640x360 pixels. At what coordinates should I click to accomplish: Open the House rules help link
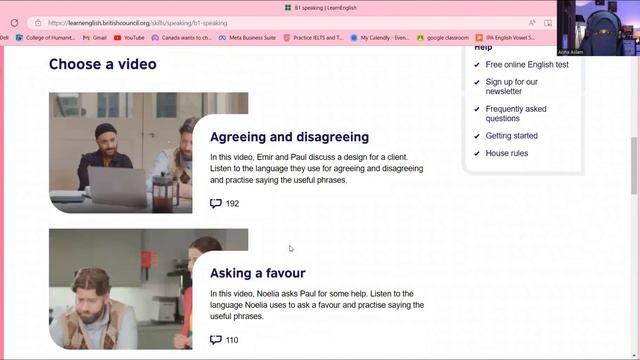pyautogui.click(x=507, y=153)
